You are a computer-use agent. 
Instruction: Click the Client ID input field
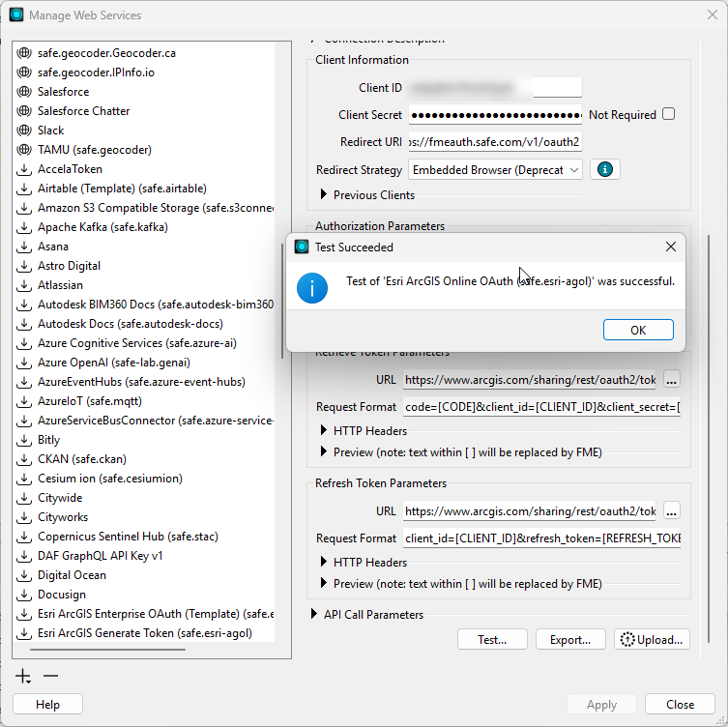(495, 87)
